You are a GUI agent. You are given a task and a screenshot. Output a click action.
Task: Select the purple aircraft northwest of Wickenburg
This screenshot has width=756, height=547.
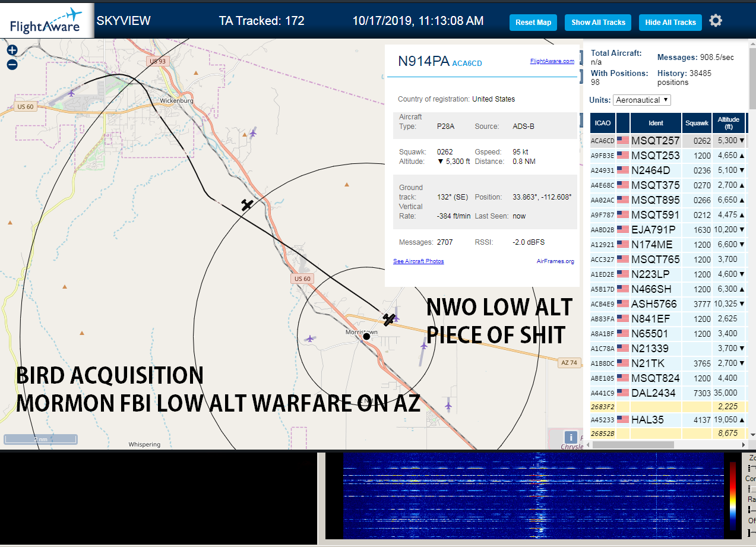click(72, 93)
